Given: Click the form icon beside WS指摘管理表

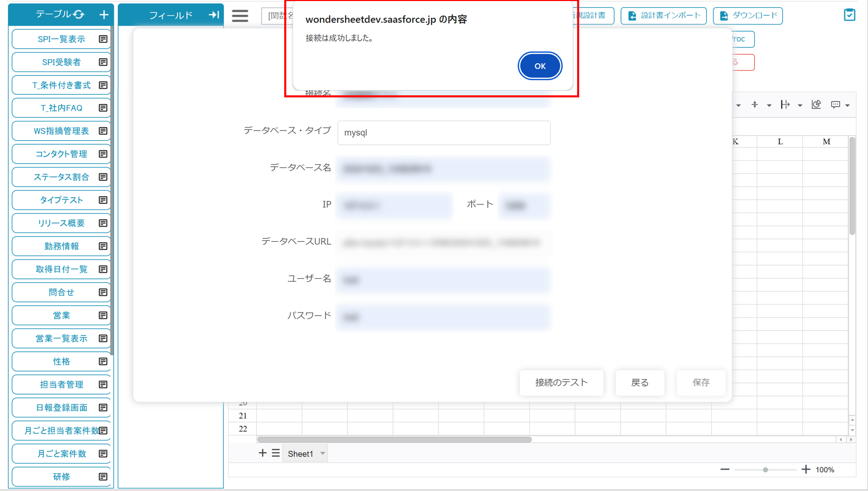Looking at the screenshot, I should point(103,131).
